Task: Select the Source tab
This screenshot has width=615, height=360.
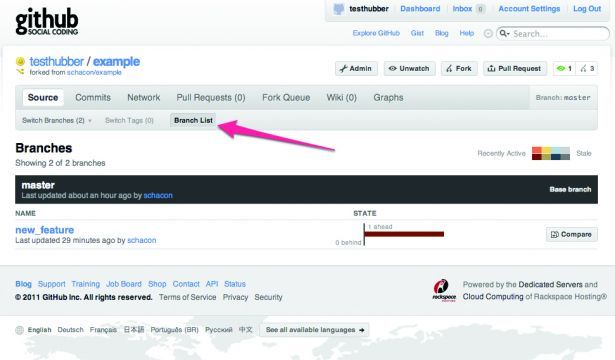Action: tap(43, 98)
